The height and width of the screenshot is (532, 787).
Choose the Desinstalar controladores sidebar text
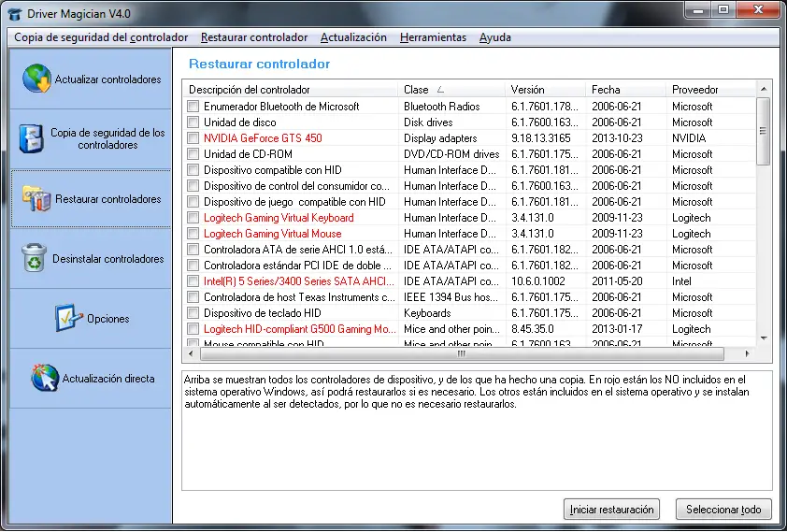coord(107,259)
